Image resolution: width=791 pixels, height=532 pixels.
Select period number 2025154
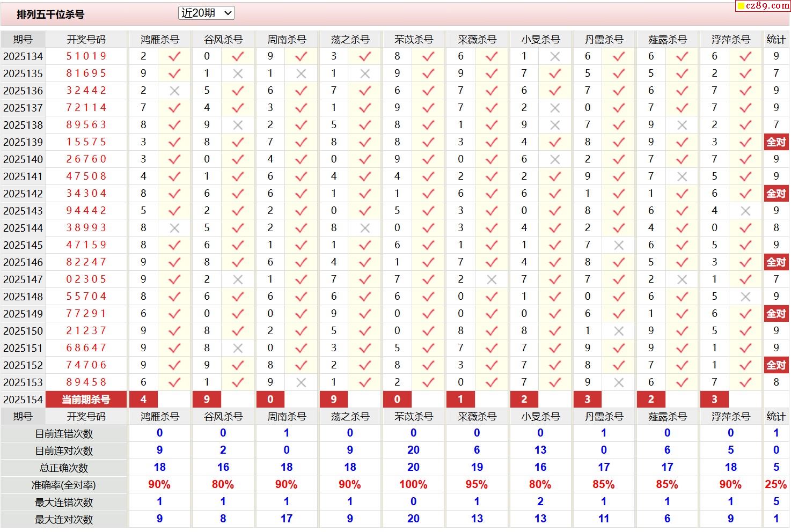(23, 400)
